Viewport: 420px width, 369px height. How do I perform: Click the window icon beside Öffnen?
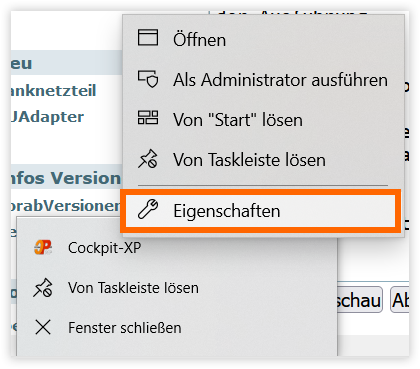tap(148, 37)
